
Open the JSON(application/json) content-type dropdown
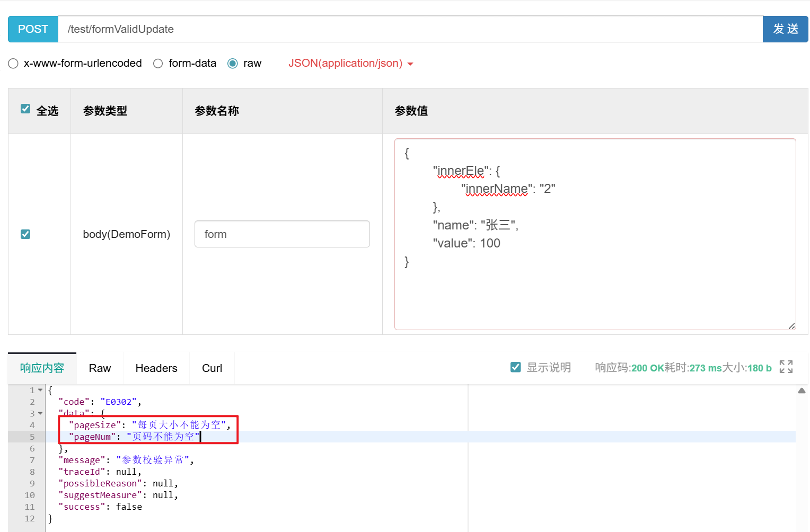350,63
